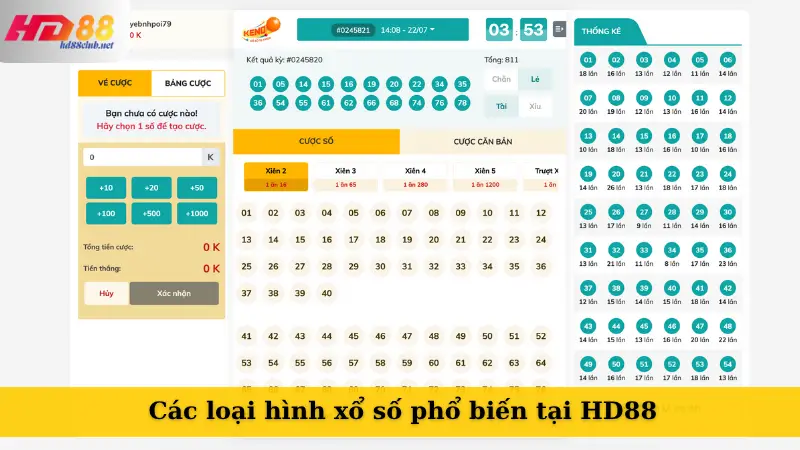
Task: Click the HD88 logo
Action: point(59,32)
